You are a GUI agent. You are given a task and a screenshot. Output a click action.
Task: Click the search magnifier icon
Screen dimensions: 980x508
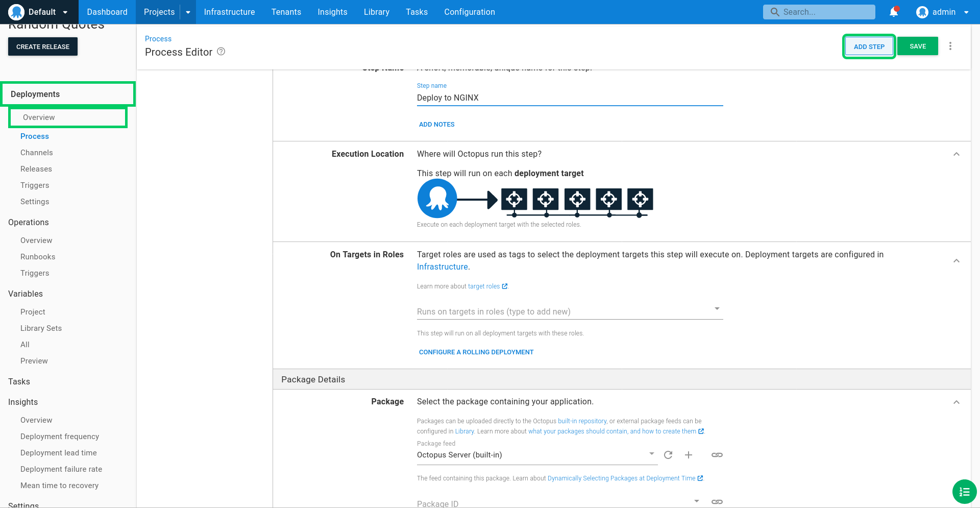tap(775, 12)
